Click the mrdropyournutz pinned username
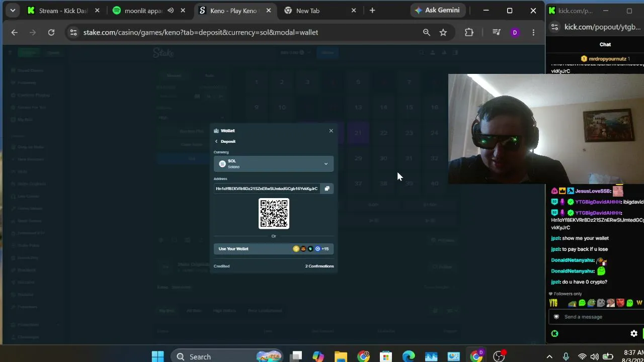This screenshot has height=362, width=644. coord(607,59)
